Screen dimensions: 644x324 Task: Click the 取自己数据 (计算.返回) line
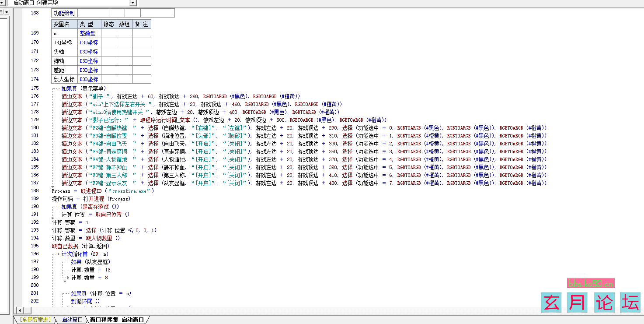[x=80, y=246]
